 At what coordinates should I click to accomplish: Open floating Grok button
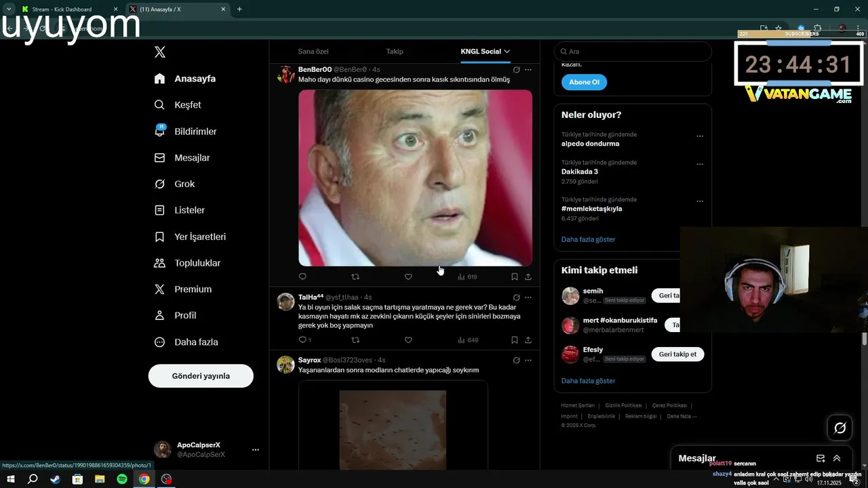pyautogui.click(x=840, y=428)
